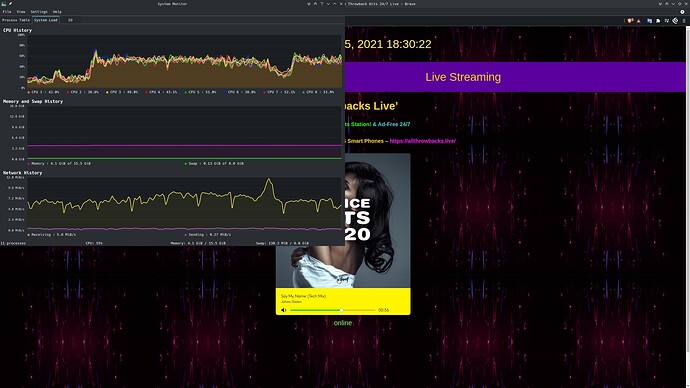This screenshot has height=388, width=690.
Task: Switch to the IO tab
Action: 70,20
